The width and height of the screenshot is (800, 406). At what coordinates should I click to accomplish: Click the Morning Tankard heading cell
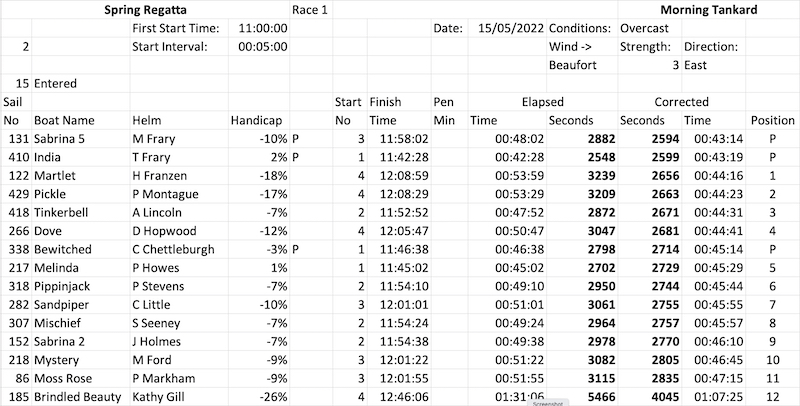click(x=709, y=10)
